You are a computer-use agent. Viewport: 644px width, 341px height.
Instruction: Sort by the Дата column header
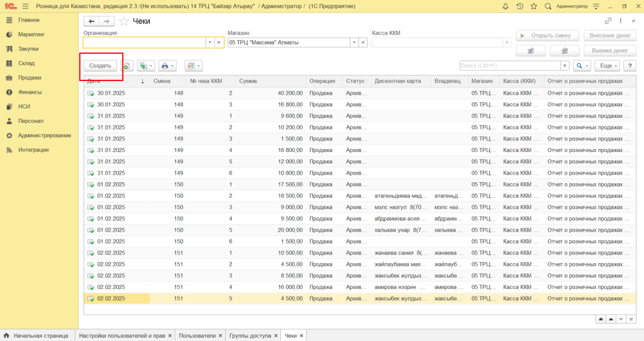(x=116, y=81)
